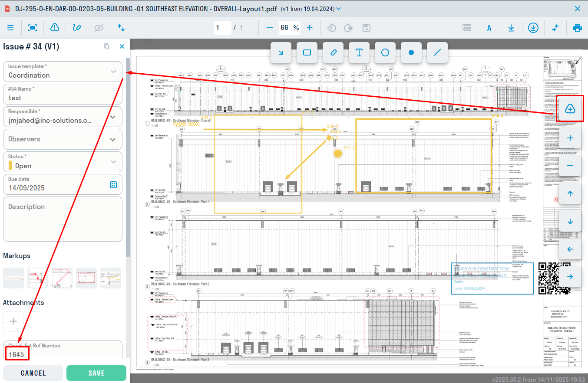Click the up-down compare arrows icon

coord(121,28)
